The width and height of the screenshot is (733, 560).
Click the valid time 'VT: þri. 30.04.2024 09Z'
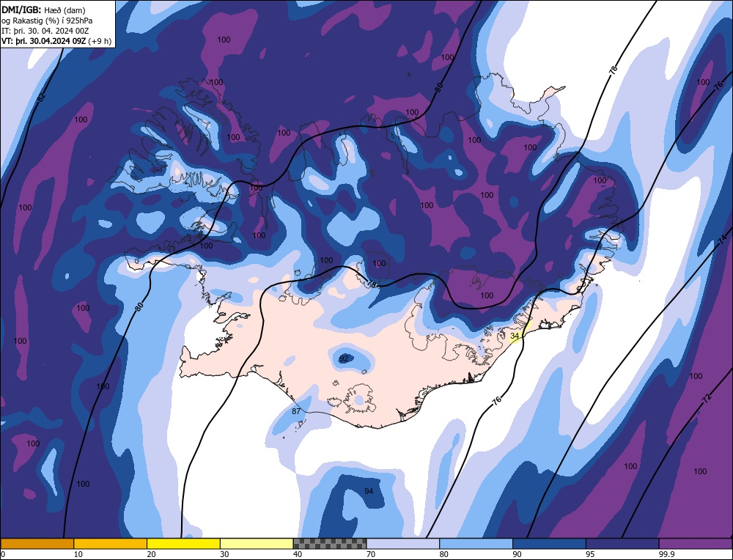44,40
